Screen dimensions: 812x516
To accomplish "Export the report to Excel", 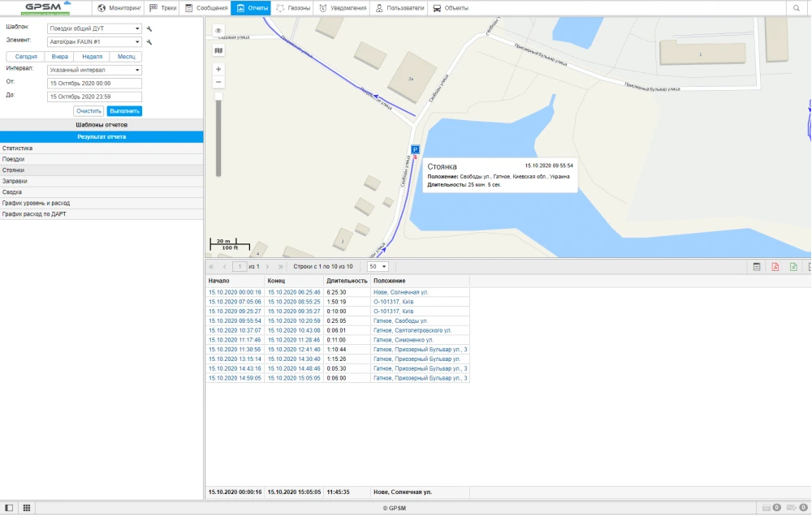I will point(793,266).
